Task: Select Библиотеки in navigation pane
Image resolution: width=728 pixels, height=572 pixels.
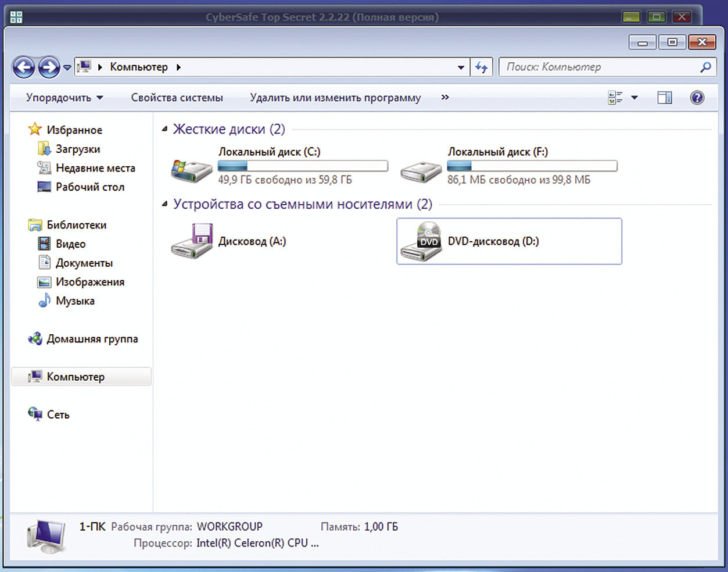Action: click(x=76, y=225)
